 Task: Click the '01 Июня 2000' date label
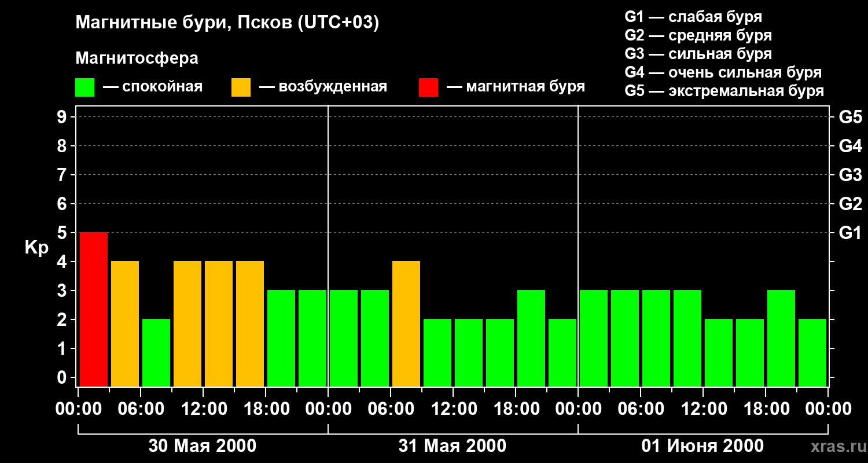point(703,446)
